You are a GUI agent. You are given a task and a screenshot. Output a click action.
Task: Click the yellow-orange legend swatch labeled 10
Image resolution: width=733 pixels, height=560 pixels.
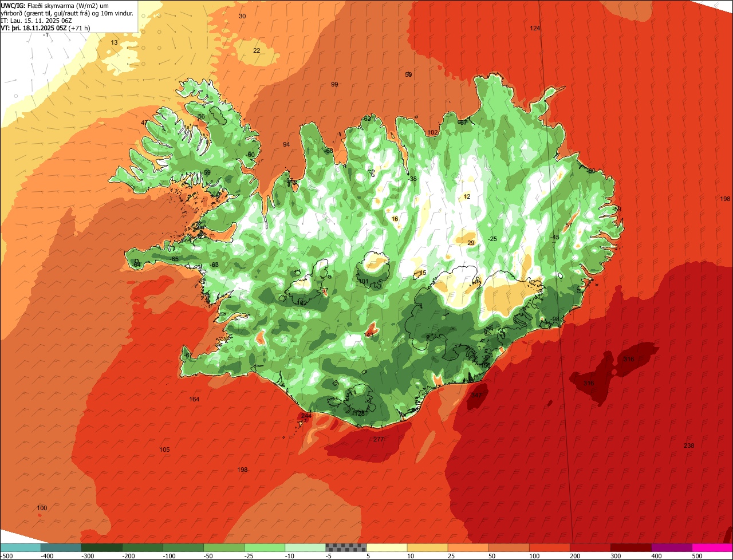pyautogui.click(x=427, y=547)
